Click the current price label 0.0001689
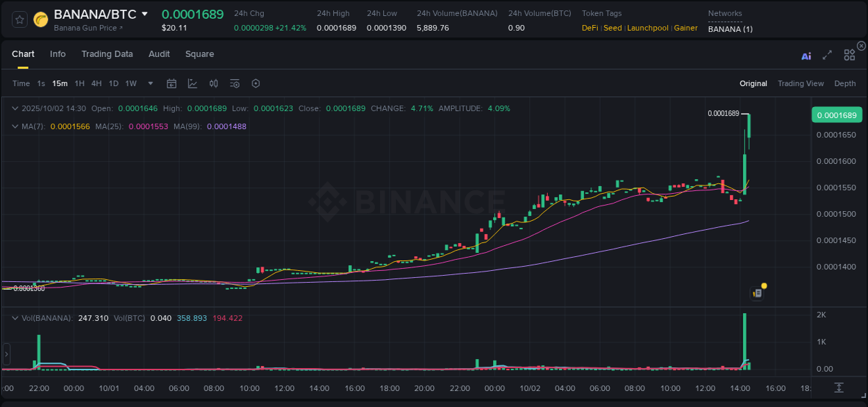This screenshot has height=407, width=868. (837, 115)
